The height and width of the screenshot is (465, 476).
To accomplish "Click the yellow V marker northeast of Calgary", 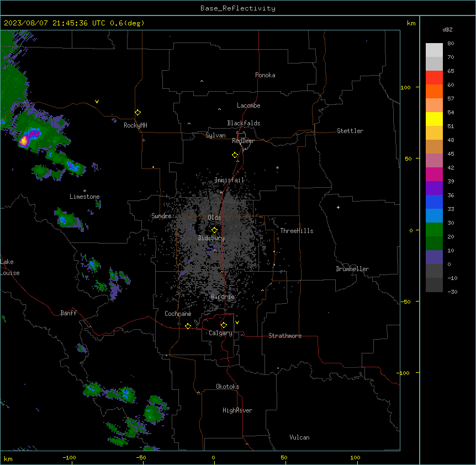I will click(x=237, y=323).
